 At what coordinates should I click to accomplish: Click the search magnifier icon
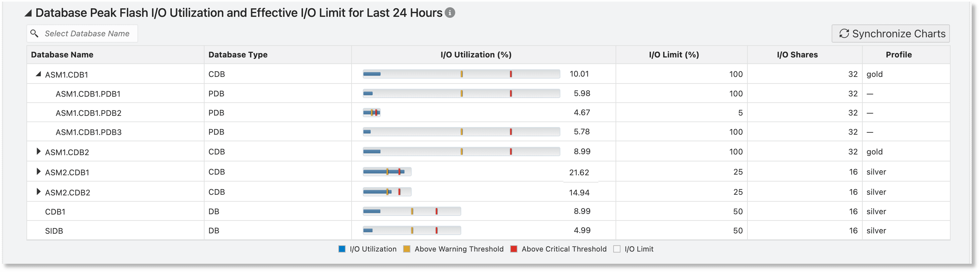point(34,33)
